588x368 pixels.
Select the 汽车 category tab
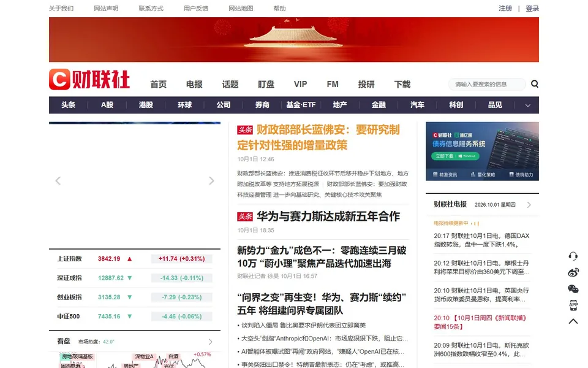click(417, 105)
